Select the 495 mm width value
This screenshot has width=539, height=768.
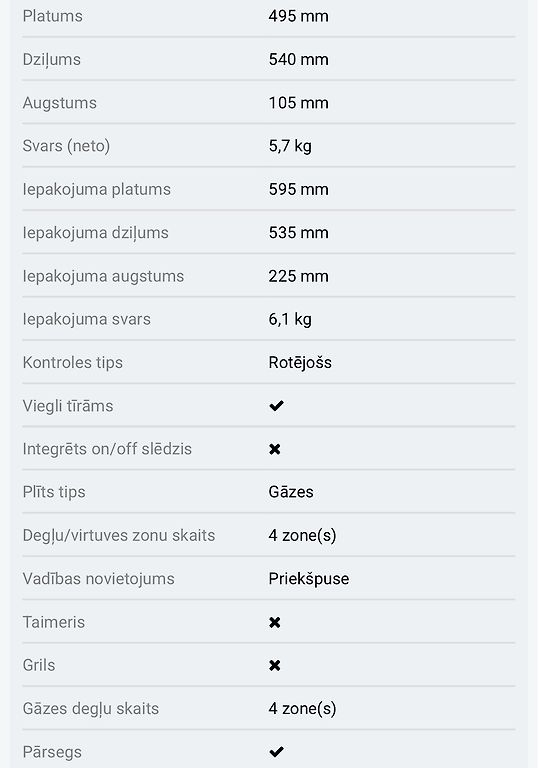[298, 16]
